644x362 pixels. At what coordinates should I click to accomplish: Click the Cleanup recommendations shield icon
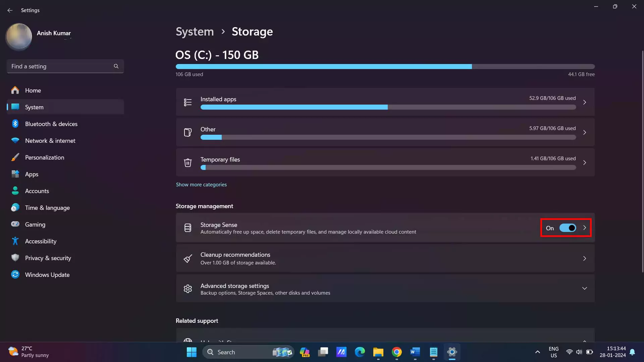point(188,258)
